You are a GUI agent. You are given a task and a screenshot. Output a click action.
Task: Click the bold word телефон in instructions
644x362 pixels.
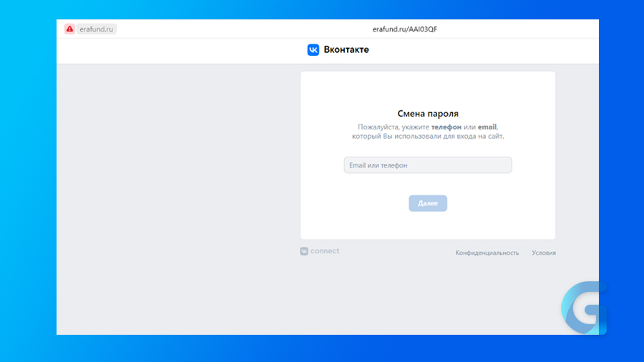click(x=446, y=127)
